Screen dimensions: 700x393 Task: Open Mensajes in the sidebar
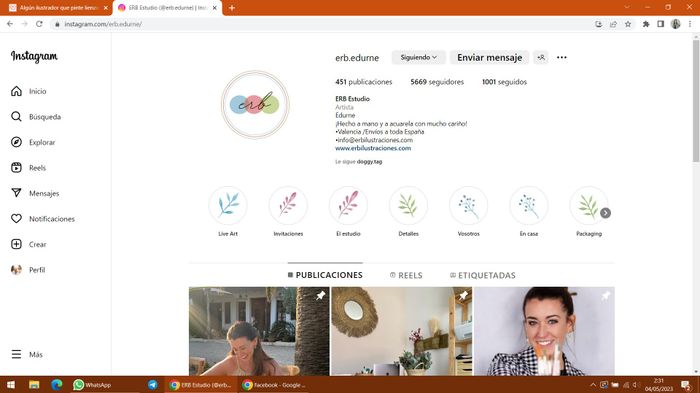click(35, 193)
